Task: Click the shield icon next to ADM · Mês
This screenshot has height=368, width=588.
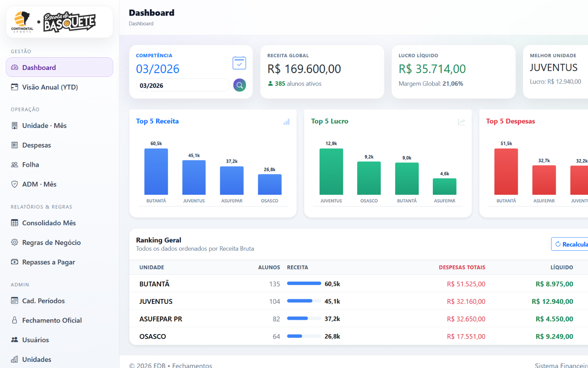Action: [x=15, y=184]
